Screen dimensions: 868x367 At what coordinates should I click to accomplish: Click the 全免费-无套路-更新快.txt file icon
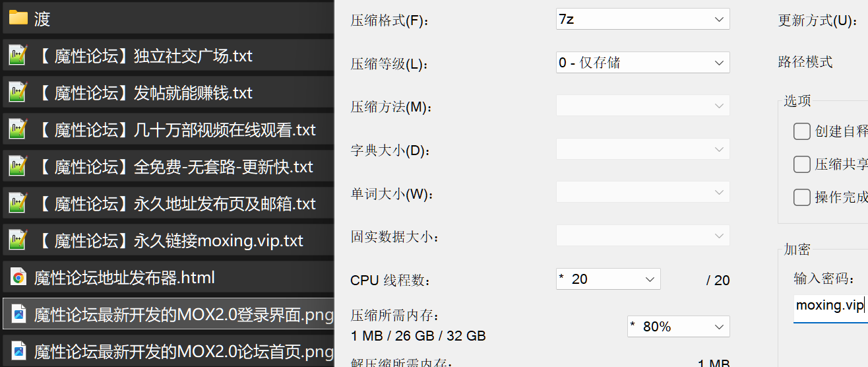[x=18, y=166]
